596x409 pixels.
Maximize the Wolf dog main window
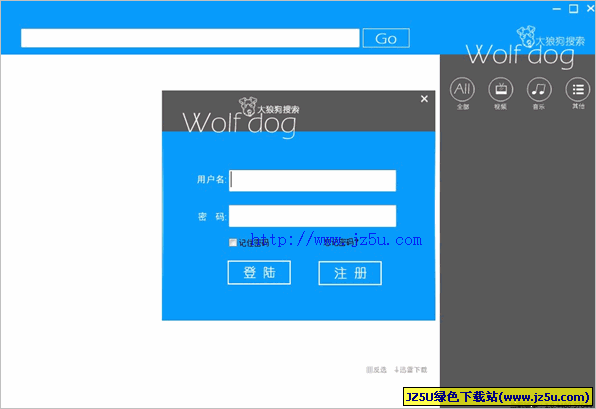(574, 9)
